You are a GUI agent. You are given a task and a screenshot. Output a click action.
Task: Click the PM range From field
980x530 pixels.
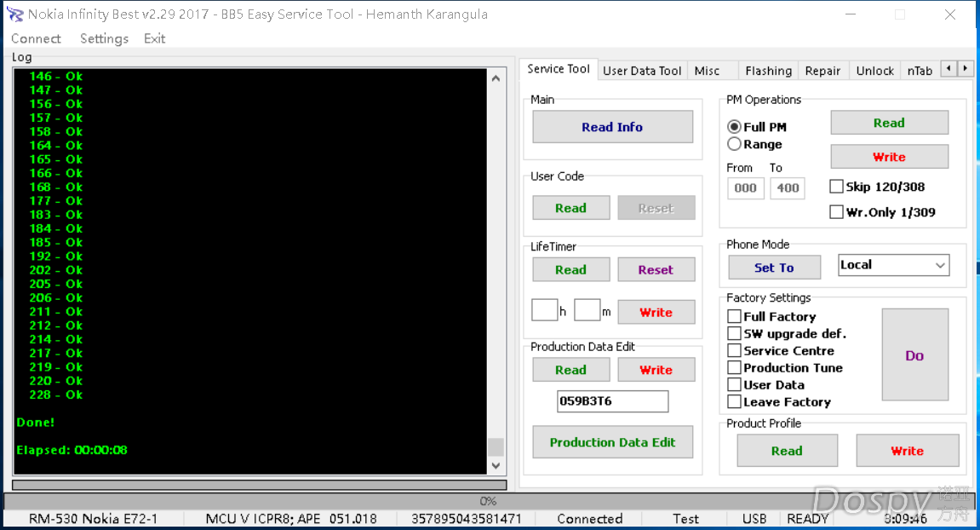coord(746,187)
